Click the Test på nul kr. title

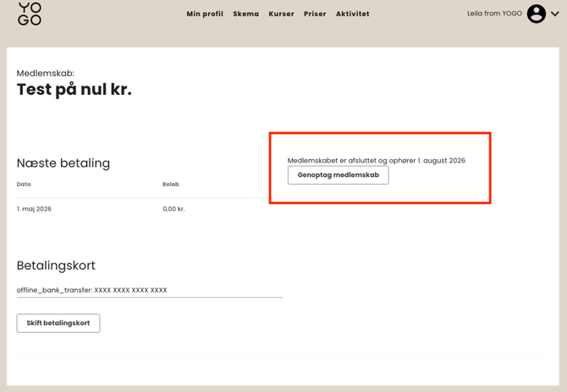point(74,90)
